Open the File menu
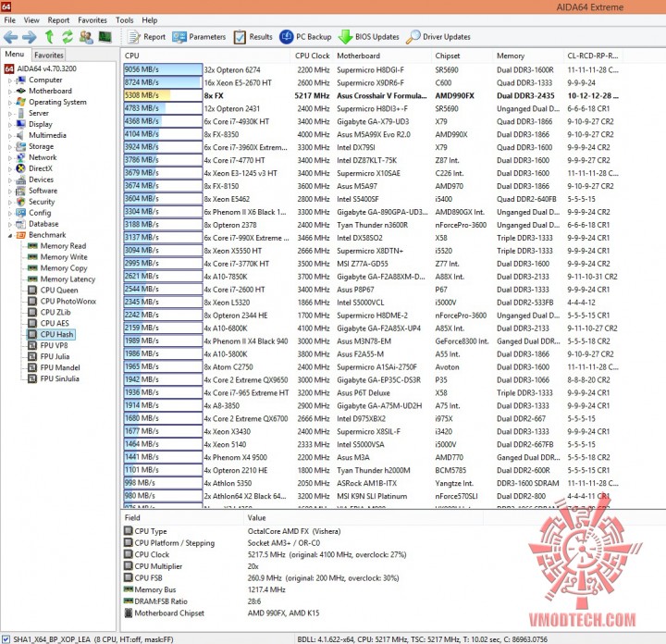 [x=9, y=20]
